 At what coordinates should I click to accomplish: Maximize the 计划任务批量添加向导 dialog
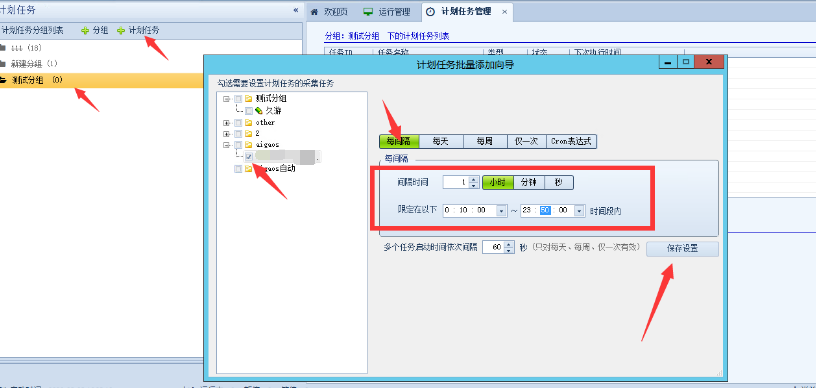click(x=685, y=62)
